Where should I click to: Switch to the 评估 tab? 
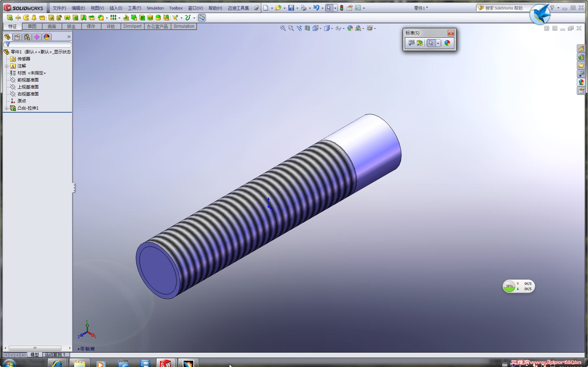click(x=111, y=26)
